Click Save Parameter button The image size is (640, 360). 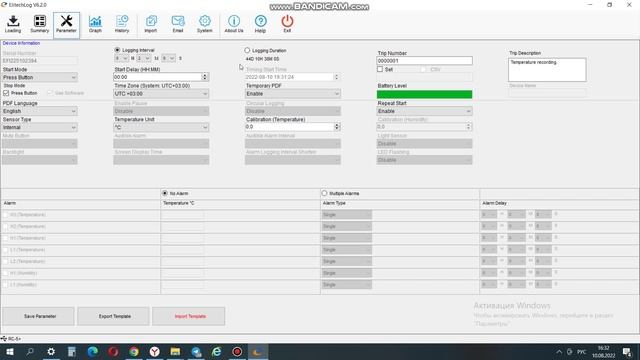coord(39,316)
